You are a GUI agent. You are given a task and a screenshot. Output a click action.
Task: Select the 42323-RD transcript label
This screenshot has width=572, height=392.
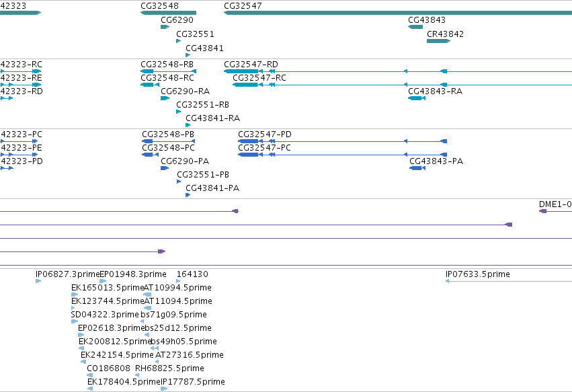(x=22, y=91)
